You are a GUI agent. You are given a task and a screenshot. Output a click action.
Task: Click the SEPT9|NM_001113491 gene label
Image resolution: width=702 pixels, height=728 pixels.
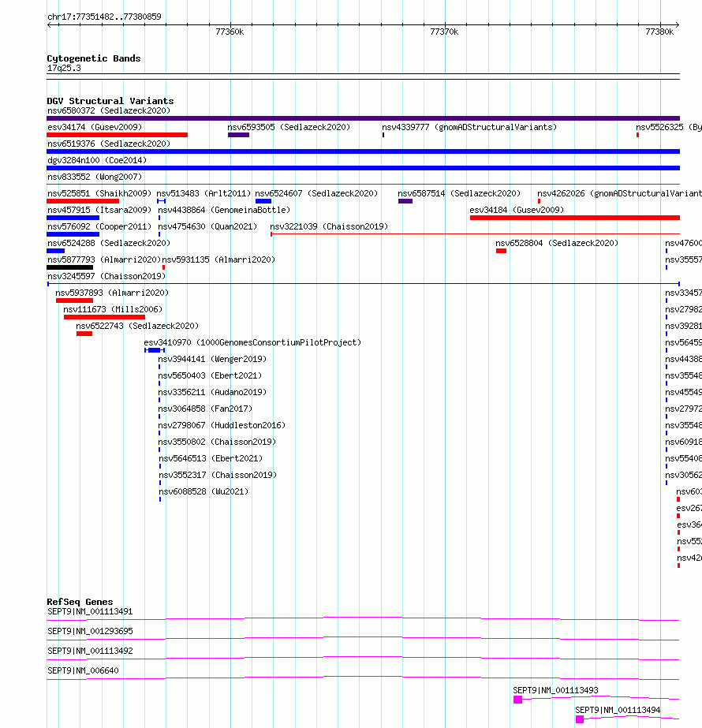(90, 612)
